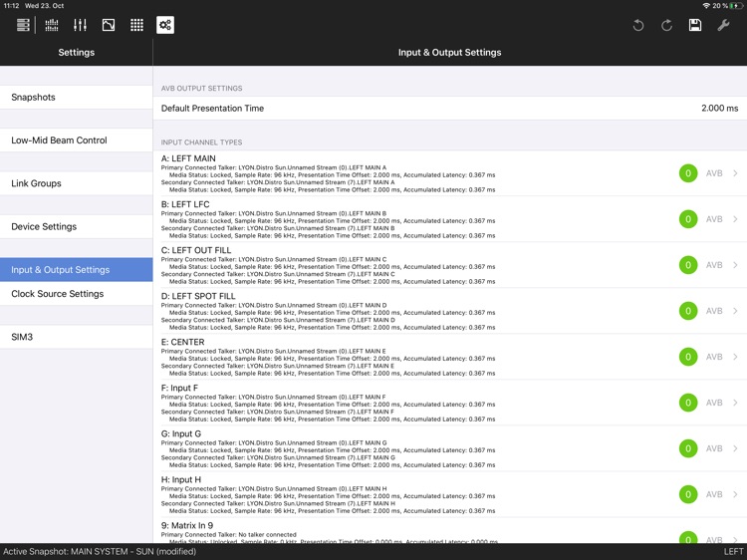Click the redo arrow icon
Viewport: 747px width, 560px height.
click(666, 25)
